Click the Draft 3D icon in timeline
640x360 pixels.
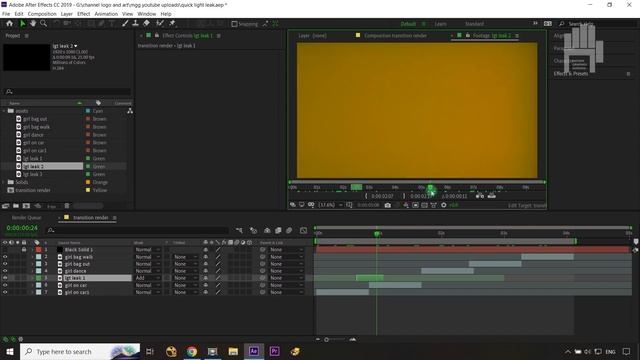[253, 231]
